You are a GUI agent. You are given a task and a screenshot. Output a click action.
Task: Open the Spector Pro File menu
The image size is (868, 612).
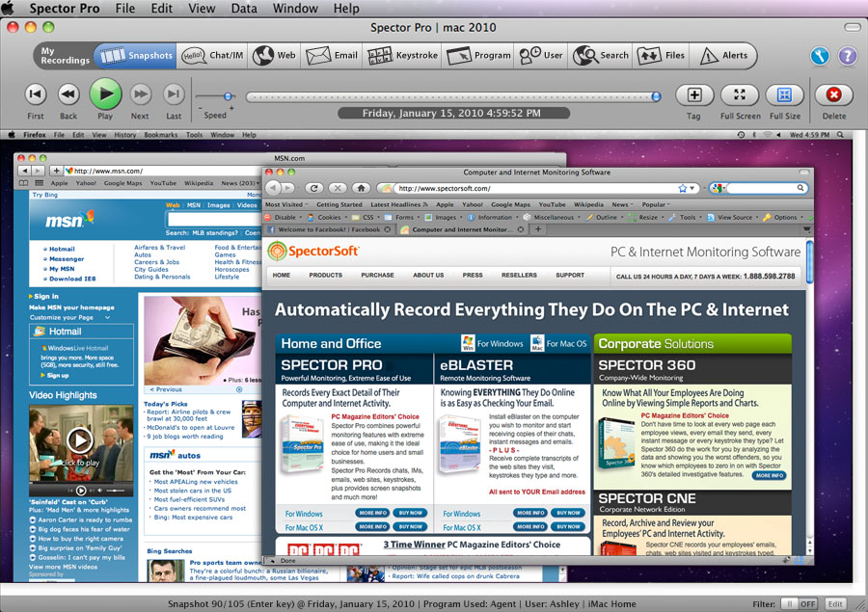125,9
